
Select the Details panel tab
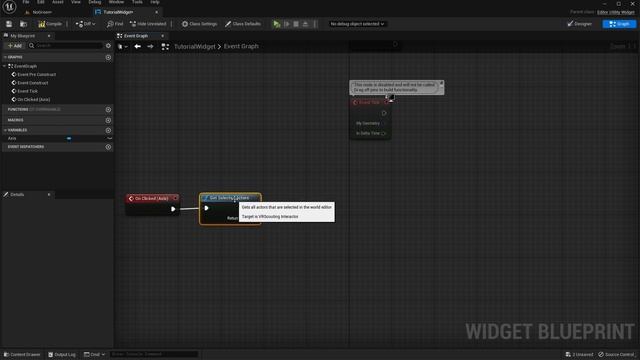point(17,195)
